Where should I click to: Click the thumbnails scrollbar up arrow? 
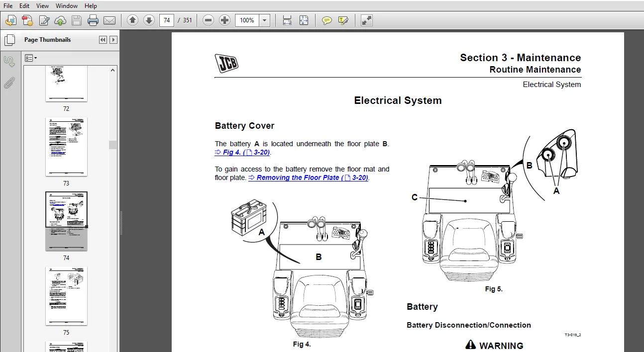pos(113,70)
